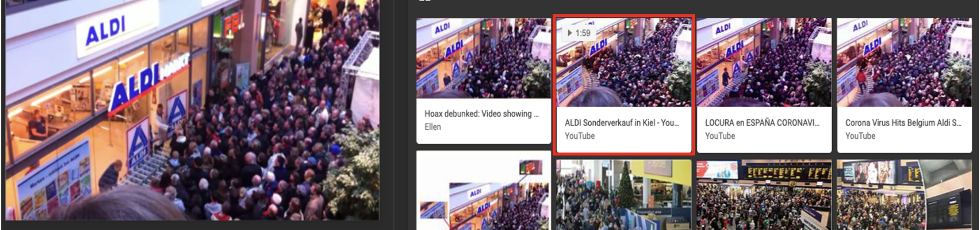Click 'YouTube' under LOCURA en ESPAÑA
The width and height of the screenshot is (980, 230).
point(720,136)
